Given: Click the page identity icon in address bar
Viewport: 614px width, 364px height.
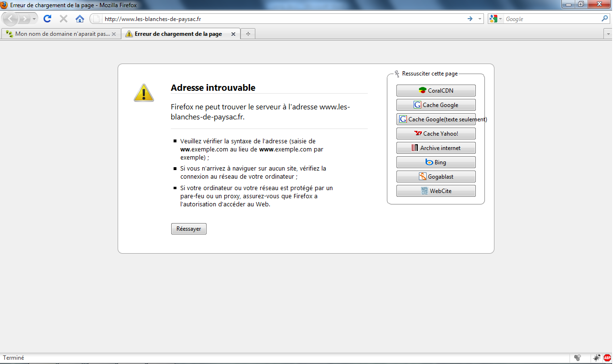Looking at the screenshot, I should pos(97,19).
